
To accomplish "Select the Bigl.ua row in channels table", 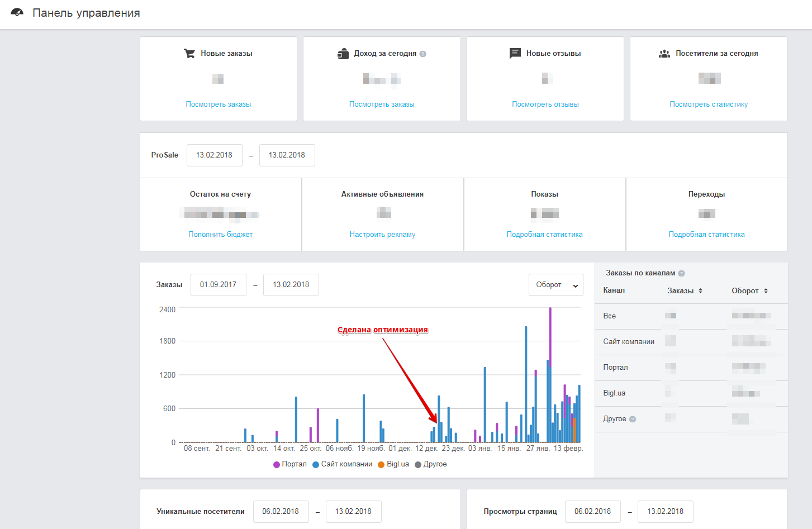I will click(691, 393).
